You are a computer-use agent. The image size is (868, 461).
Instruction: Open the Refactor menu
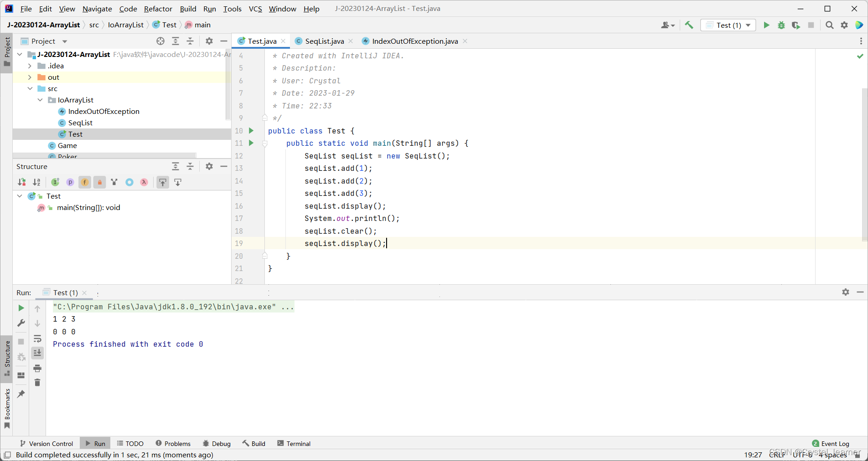pos(158,9)
